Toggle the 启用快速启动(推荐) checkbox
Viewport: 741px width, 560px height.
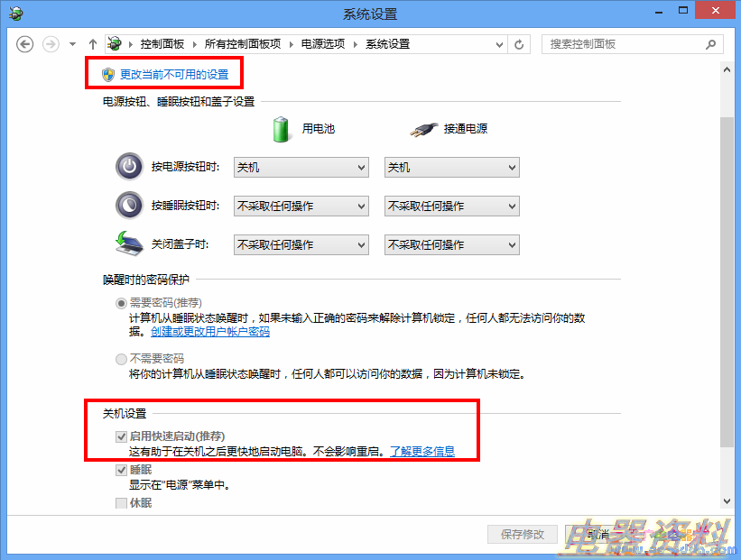tap(121, 436)
